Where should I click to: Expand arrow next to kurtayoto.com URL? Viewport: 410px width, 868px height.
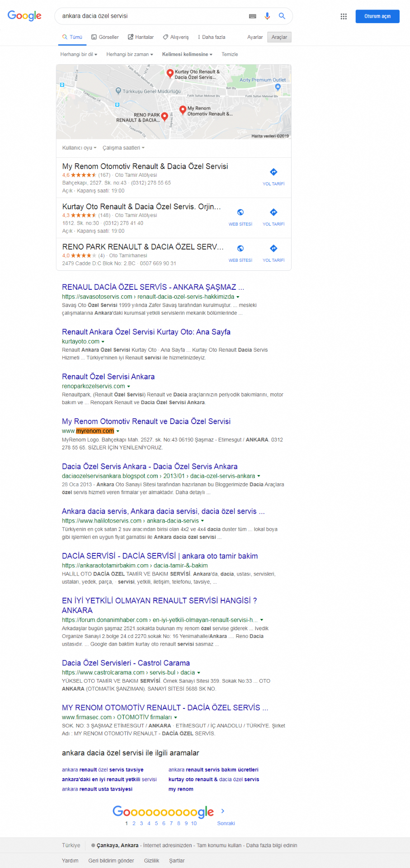pos(103,342)
